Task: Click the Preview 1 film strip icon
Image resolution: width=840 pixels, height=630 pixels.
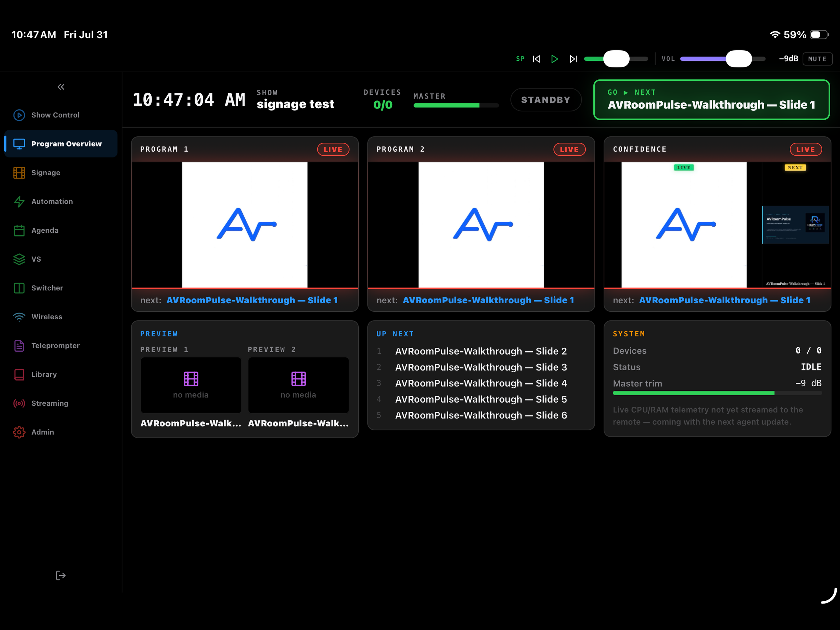Action: tap(191, 378)
